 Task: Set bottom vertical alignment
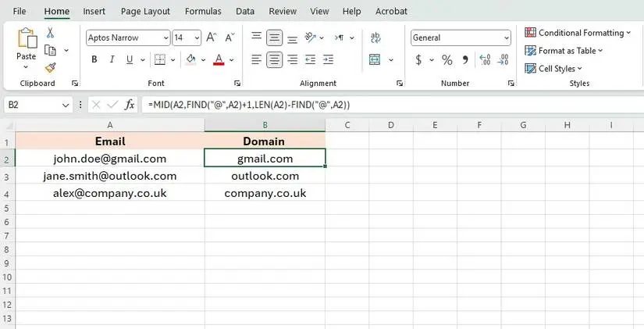(x=293, y=39)
